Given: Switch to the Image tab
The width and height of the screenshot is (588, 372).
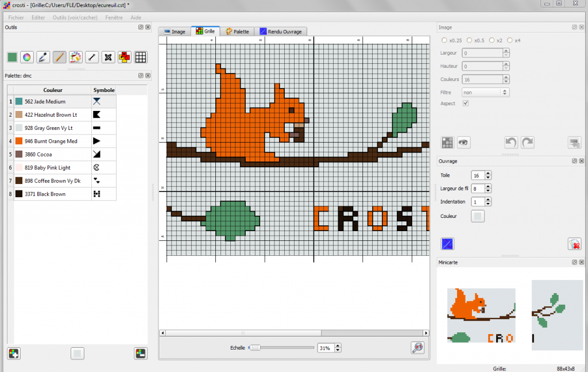Looking at the screenshot, I should coord(175,32).
